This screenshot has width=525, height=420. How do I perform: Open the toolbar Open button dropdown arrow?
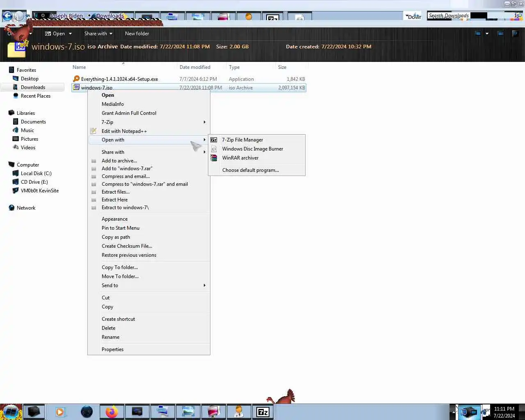70,34
